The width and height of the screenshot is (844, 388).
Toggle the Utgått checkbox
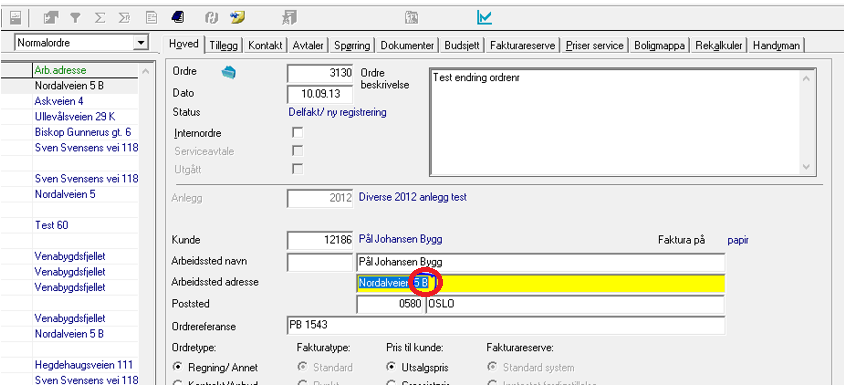click(x=297, y=169)
